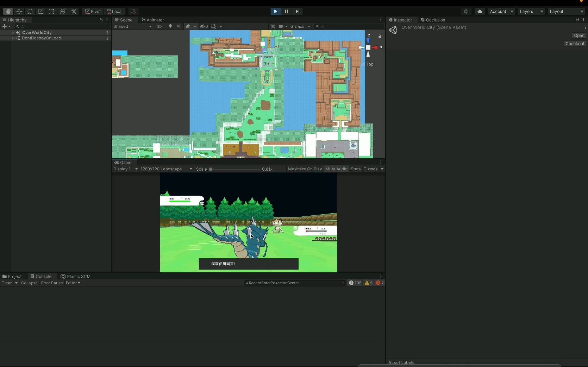Image resolution: width=588 pixels, height=367 pixels.
Task: Focus the Scene view search field
Action: tap(349, 26)
